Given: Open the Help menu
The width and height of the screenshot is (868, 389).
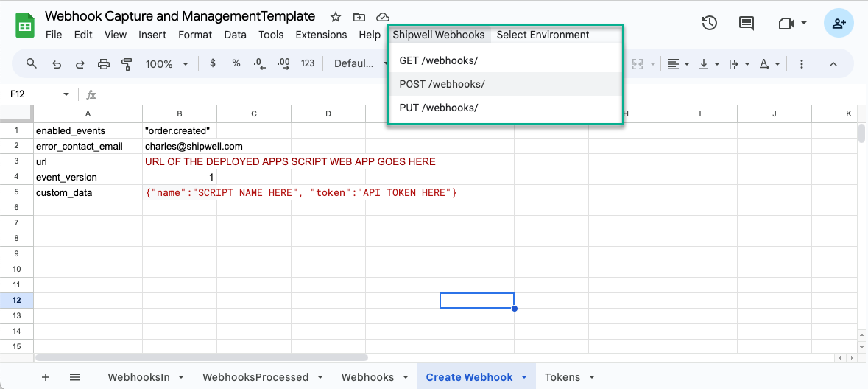Looking at the screenshot, I should [370, 35].
